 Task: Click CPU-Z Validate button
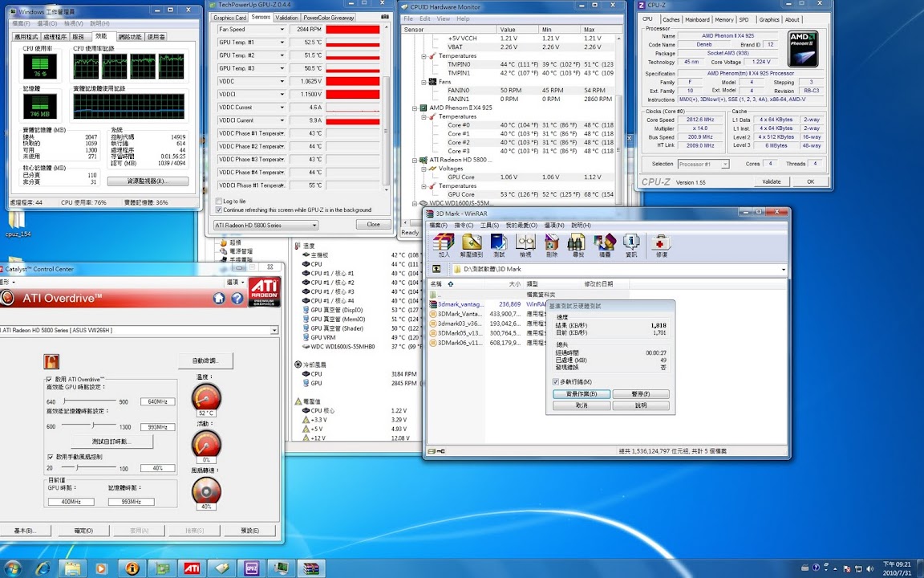pos(772,181)
